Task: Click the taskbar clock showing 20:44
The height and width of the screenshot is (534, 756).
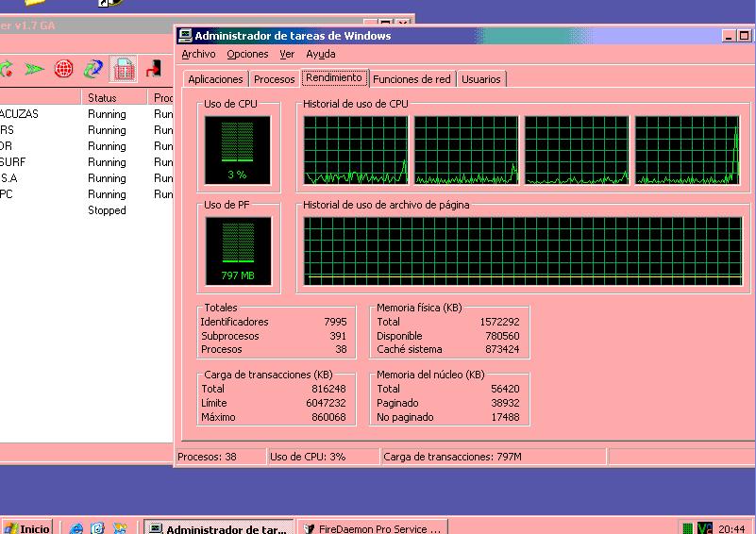Action: click(x=731, y=528)
